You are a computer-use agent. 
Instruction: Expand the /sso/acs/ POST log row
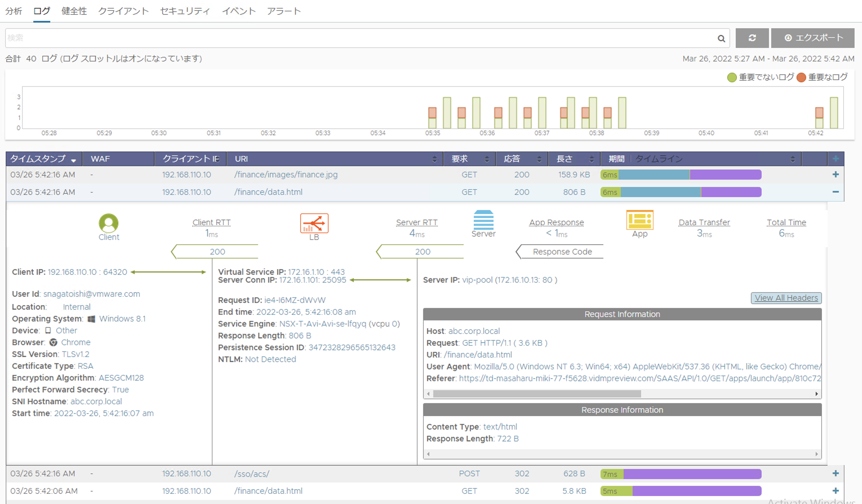click(835, 473)
